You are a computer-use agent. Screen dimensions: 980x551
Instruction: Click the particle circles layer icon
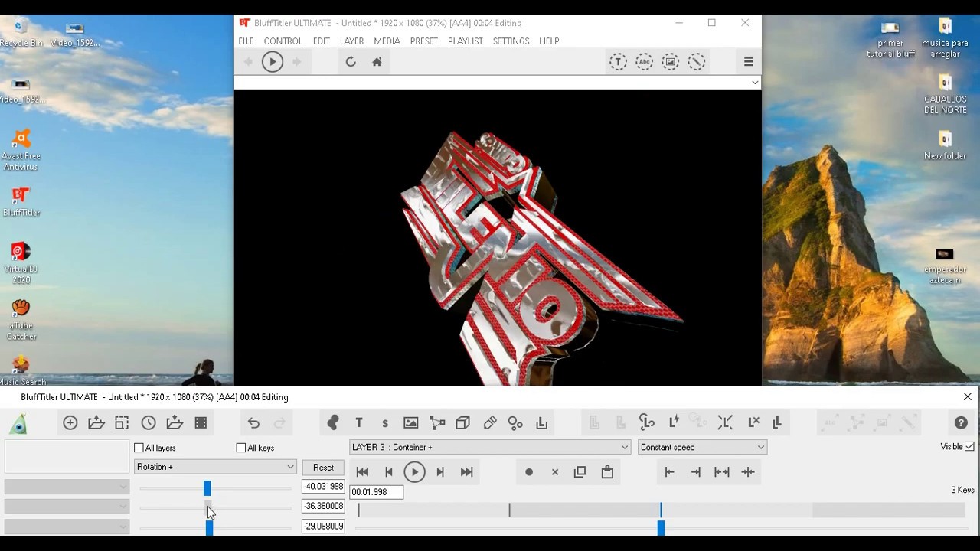tap(515, 422)
